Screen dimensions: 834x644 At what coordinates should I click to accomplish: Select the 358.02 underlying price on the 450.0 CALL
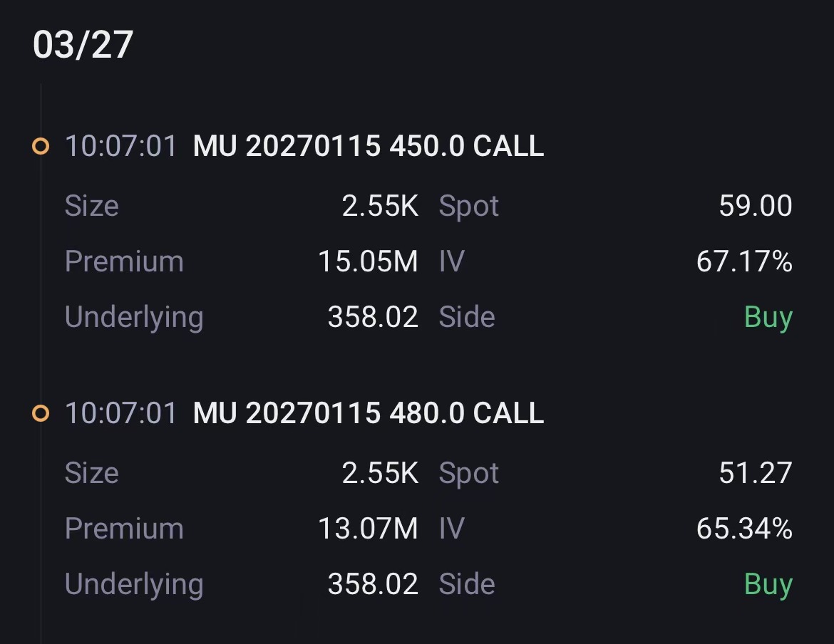tap(373, 317)
